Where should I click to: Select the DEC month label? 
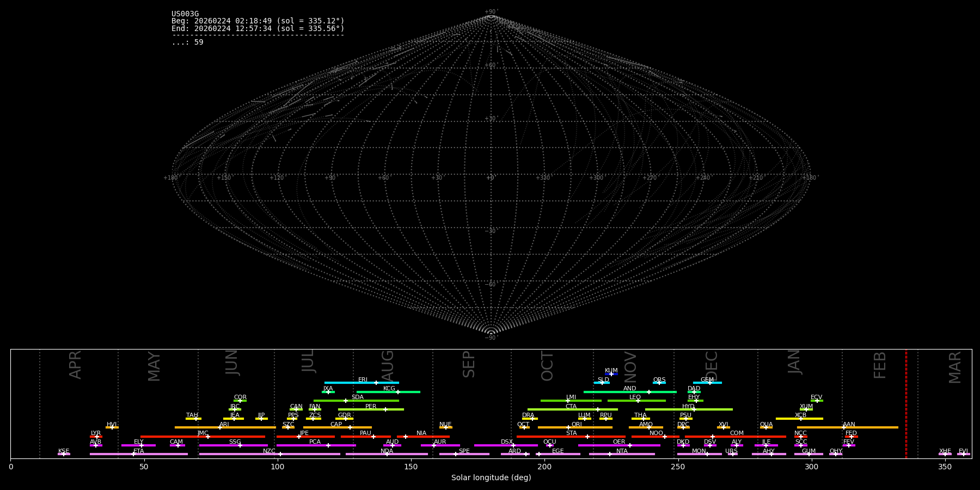pos(712,366)
